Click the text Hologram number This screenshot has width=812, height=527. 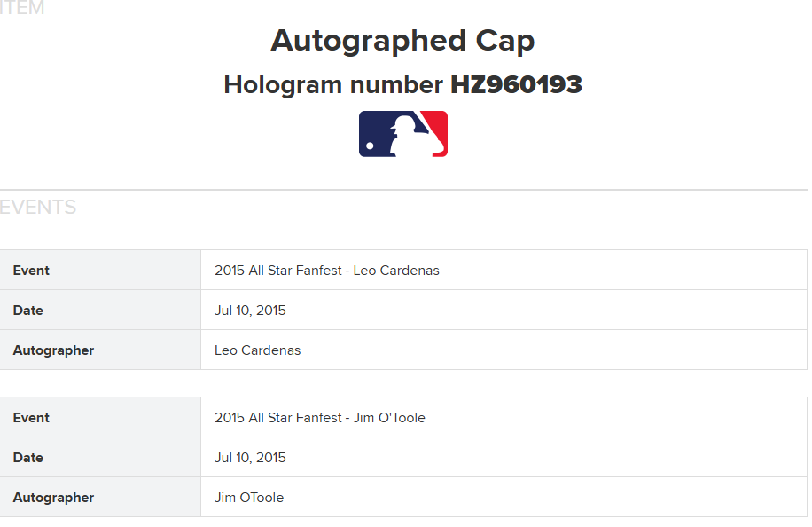(333, 85)
